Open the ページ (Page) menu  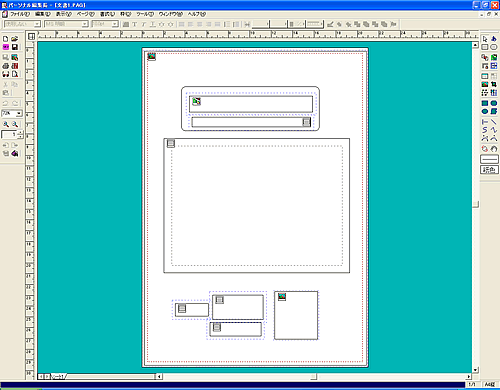pos(86,14)
